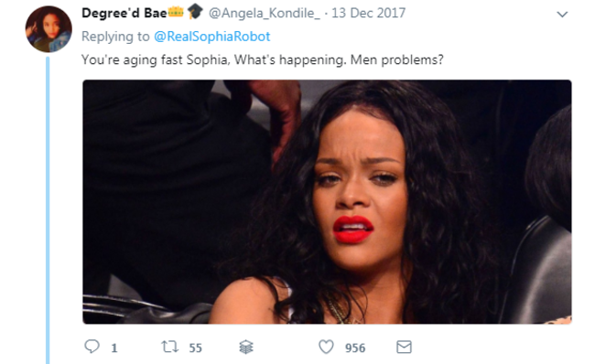Click the reply speech bubble icon
The width and height of the screenshot is (595, 364).
pos(92,347)
